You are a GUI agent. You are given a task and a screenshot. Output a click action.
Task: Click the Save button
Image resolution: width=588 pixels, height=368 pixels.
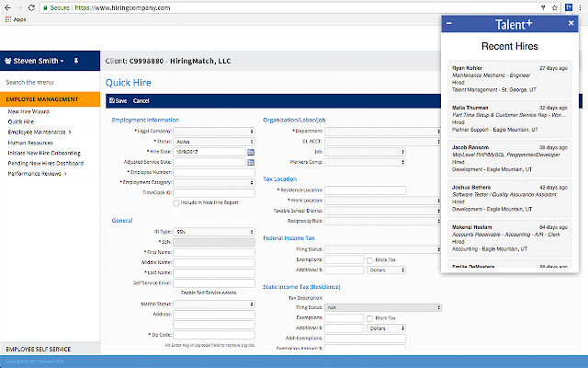tap(118, 100)
